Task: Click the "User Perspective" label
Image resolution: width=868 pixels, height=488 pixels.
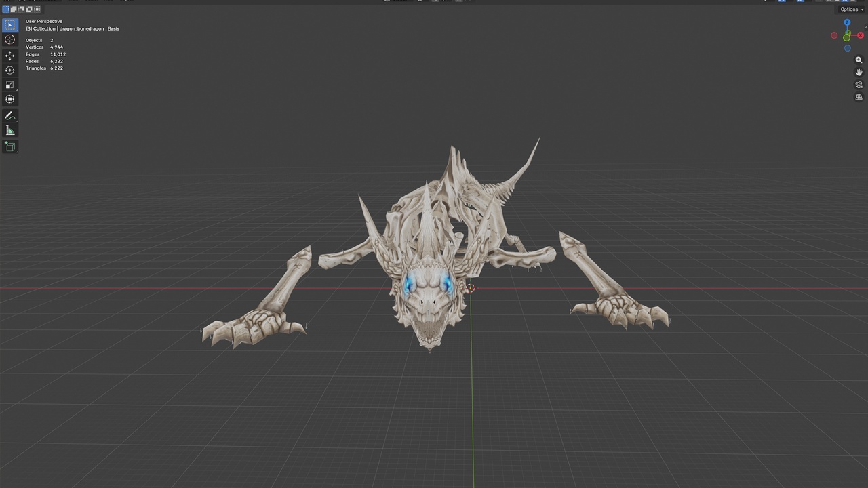Action: (44, 21)
